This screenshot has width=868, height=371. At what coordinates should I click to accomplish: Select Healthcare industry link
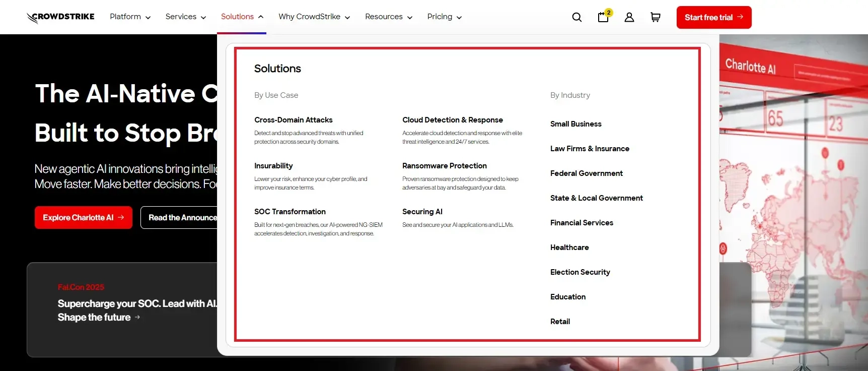tap(569, 248)
